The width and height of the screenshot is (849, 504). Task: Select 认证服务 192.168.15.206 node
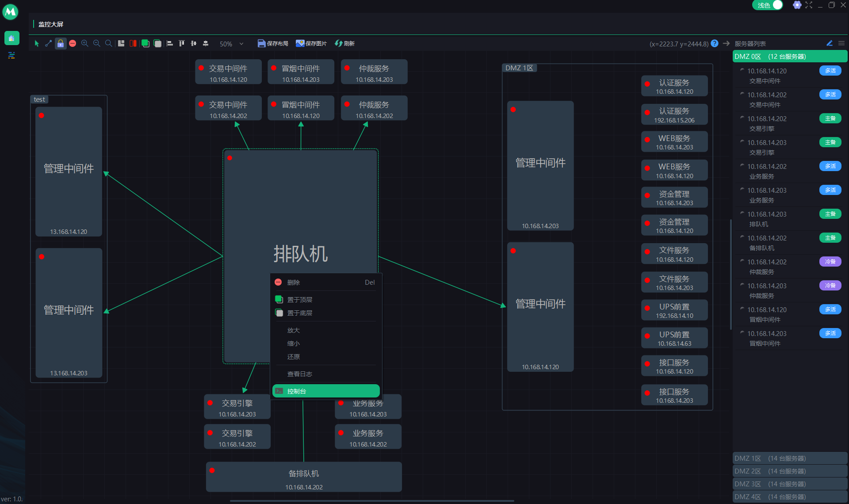pos(674,115)
